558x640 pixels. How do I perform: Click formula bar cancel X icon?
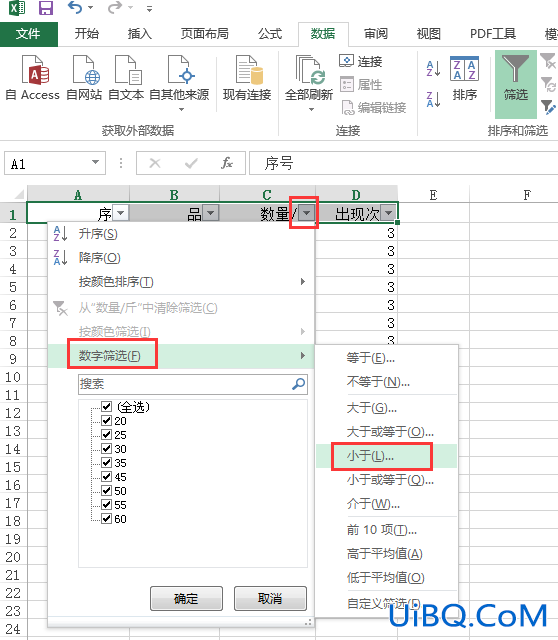(155, 163)
